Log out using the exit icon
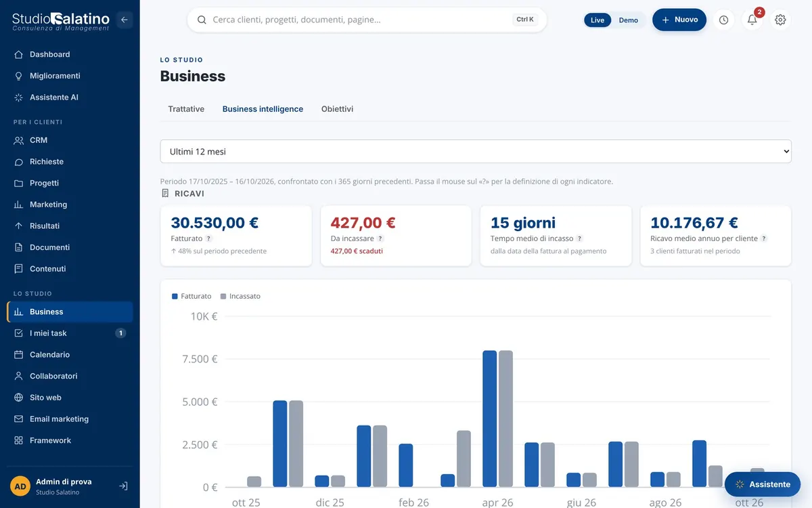 tap(123, 486)
